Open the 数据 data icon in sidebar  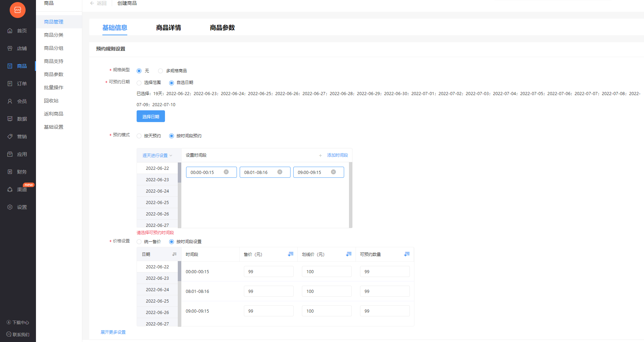coord(10,119)
